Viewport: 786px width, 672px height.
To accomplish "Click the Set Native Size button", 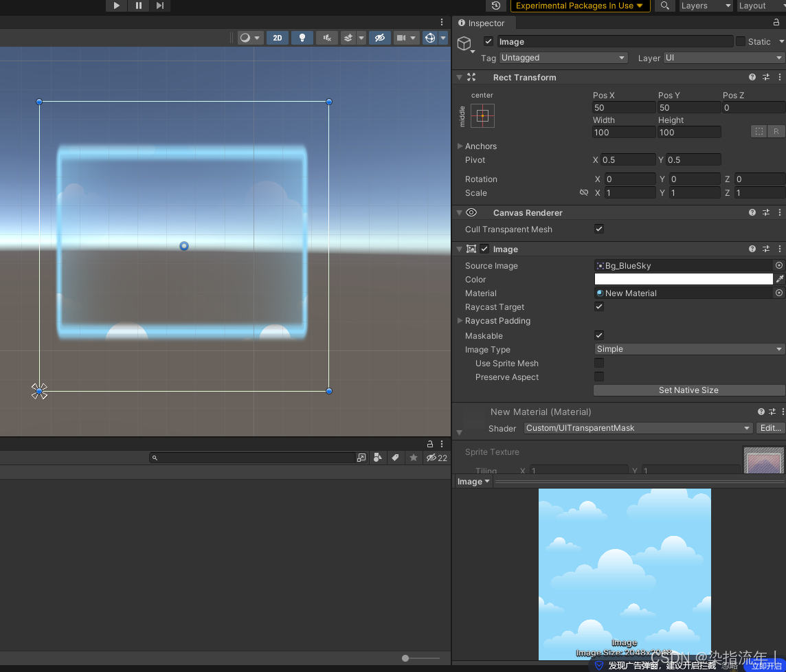I will (688, 390).
